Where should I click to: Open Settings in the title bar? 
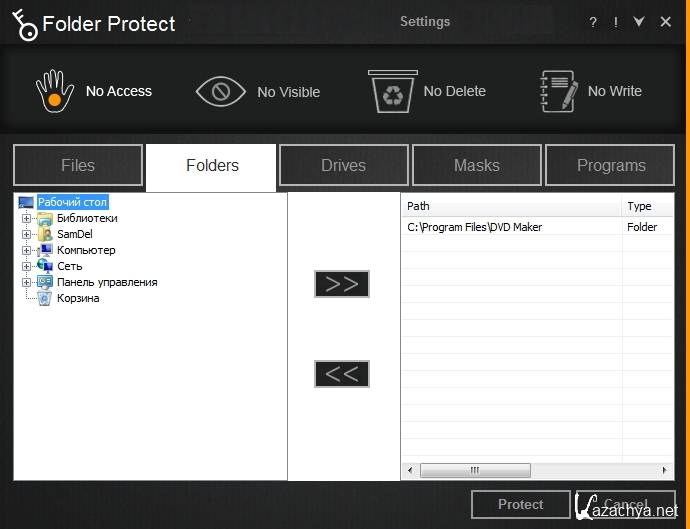425,21
